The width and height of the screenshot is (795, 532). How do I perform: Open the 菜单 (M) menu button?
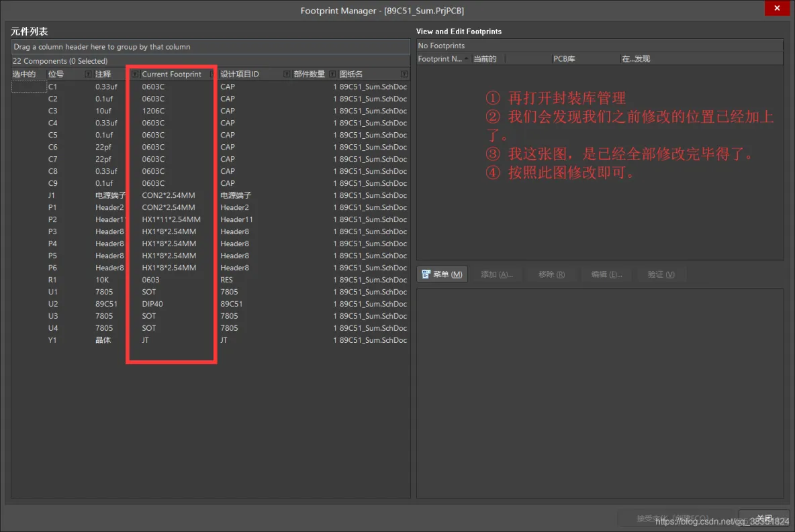(442, 274)
